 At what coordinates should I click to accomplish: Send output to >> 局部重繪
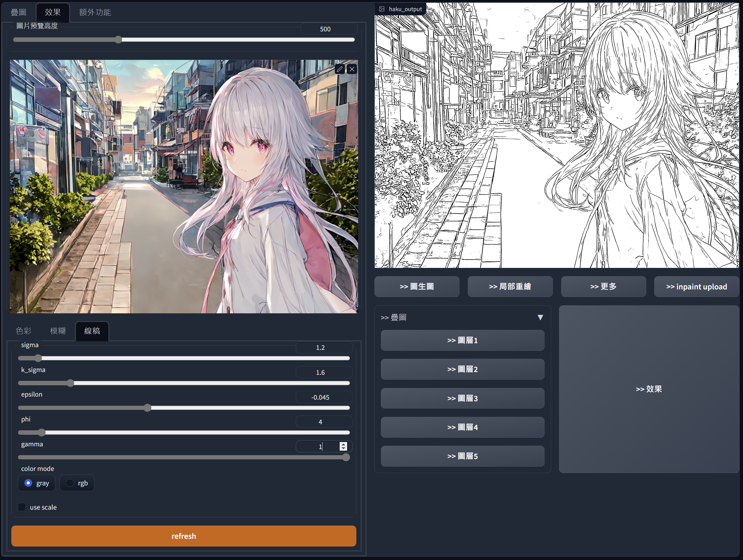(510, 287)
